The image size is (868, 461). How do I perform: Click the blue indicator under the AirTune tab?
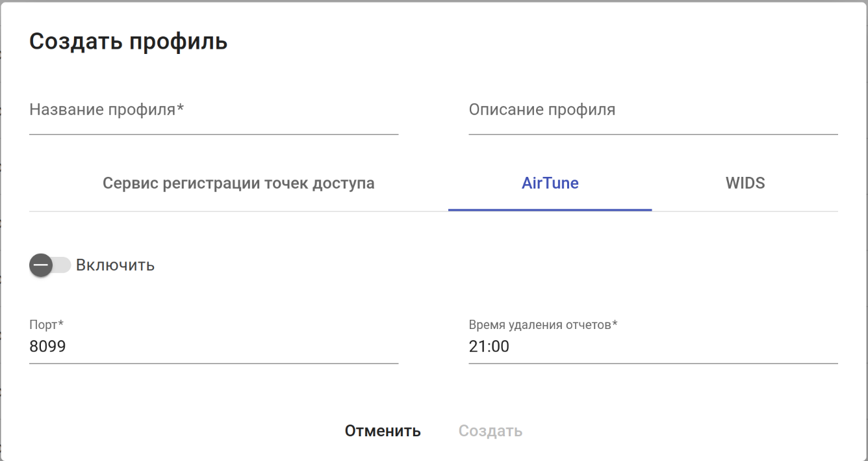click(550, 210)
